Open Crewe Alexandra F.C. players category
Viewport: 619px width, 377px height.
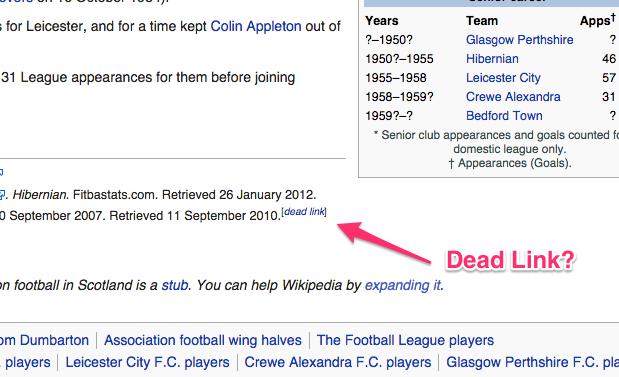pyautogui.click(x=338, y=362)
